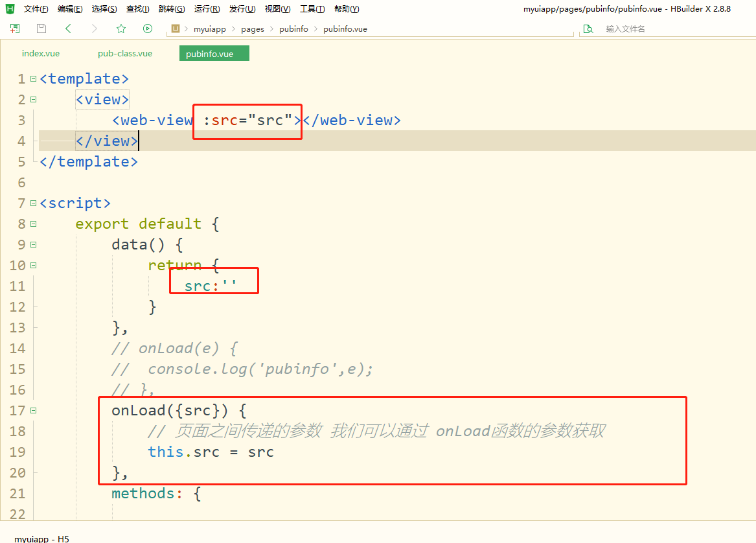
Task: Open the 查找(I) menu
Action: (x=137, y=8)
